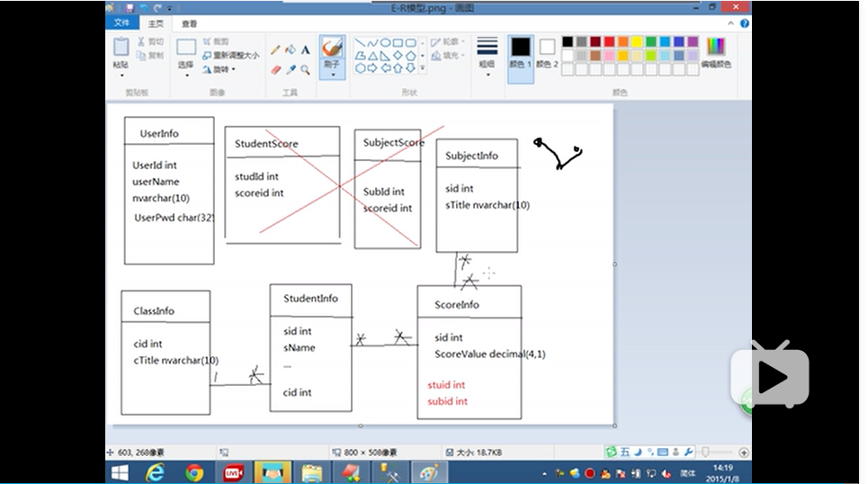This screenshot has height=484, width=868.
Task: Open Paint help via blue question mark
Action: pos(745,23)
